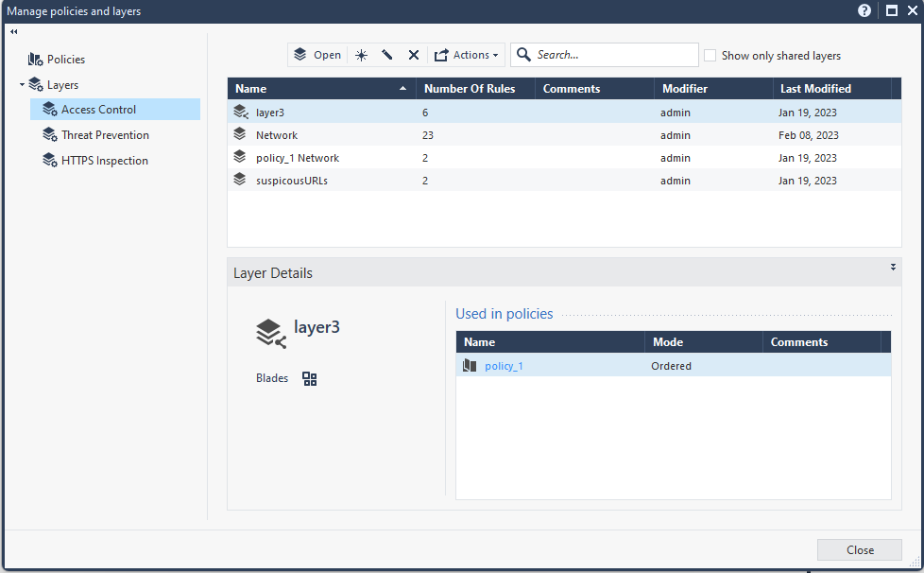Click the Edit pencil icon in toolbar
Screen dimensions: 924x573
[387, 55]
